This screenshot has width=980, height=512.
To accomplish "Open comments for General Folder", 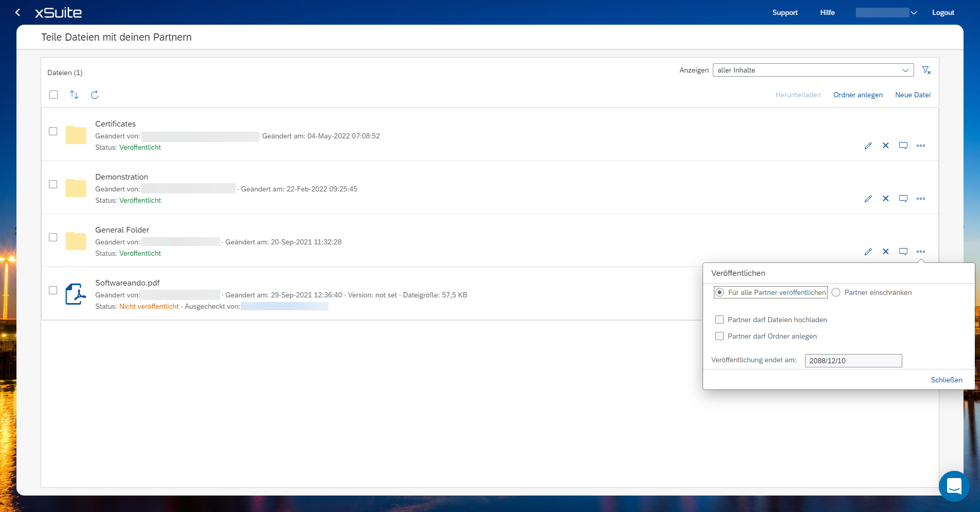I will pos(903,252).
